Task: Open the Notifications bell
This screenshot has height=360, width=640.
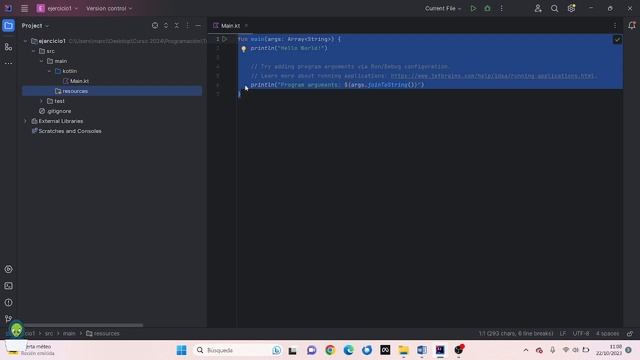Action: (x=632, y=25)
